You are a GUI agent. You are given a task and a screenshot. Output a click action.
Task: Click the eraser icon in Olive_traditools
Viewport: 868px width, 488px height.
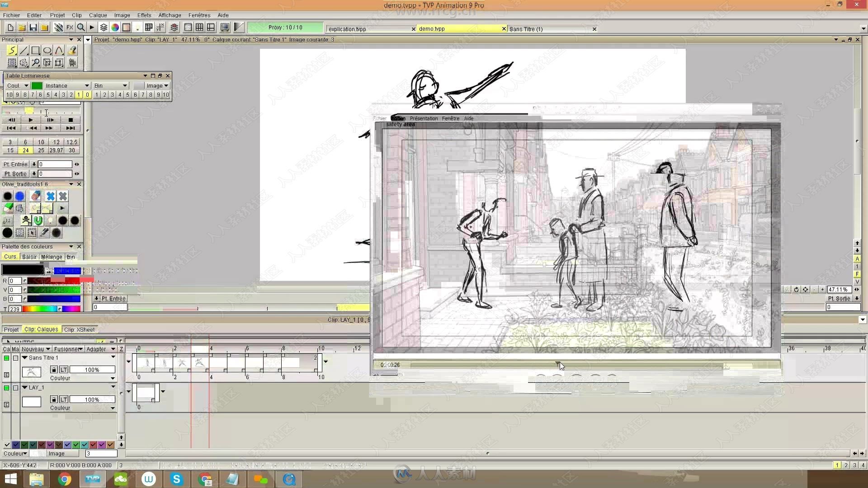(x=36, y=196)
